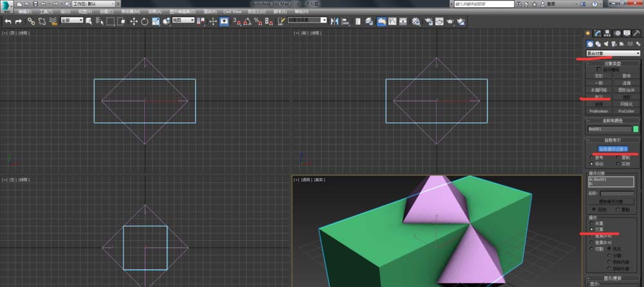
Task: Click the Mirror tool icon
Action: pyautogui.click(x=334, y=21)
